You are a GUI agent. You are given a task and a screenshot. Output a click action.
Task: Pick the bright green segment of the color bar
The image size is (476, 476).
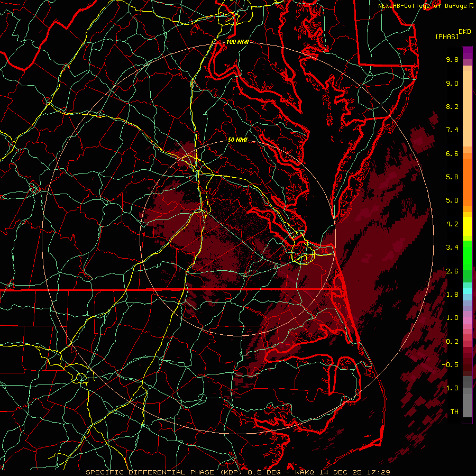tap(467, 255)
